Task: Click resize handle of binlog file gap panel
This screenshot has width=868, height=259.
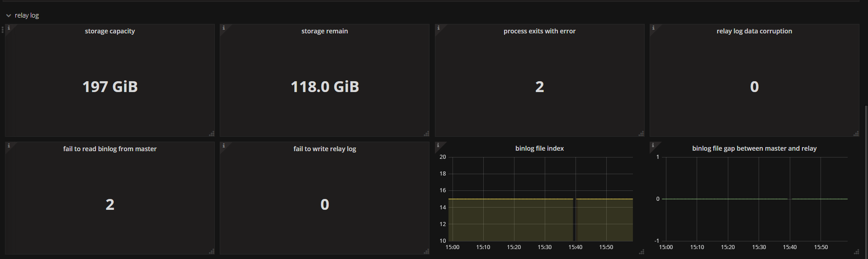Action: 856,252
